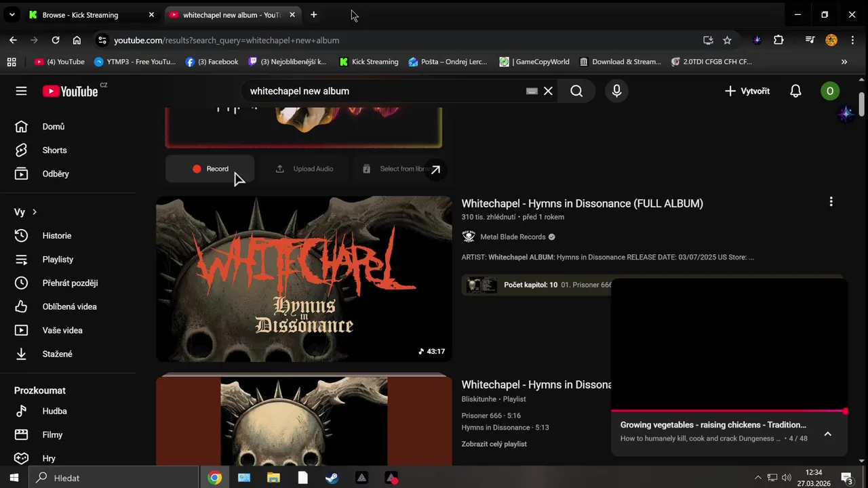Open Oblíbená videa in the sidebar
Screen dimensions: 868x488
(68, 307)
